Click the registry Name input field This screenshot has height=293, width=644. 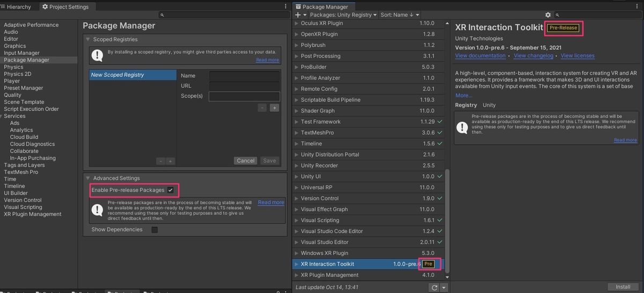click(x=244, y=76)
